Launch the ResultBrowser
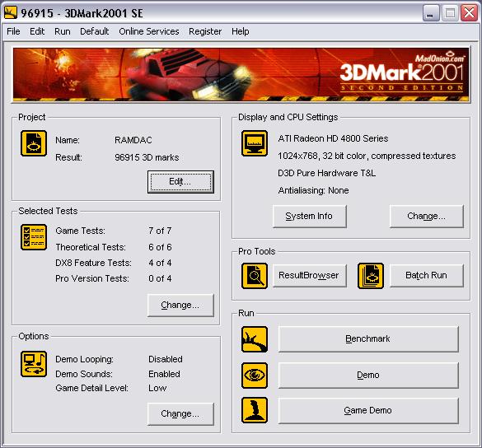 click(310, 276)
